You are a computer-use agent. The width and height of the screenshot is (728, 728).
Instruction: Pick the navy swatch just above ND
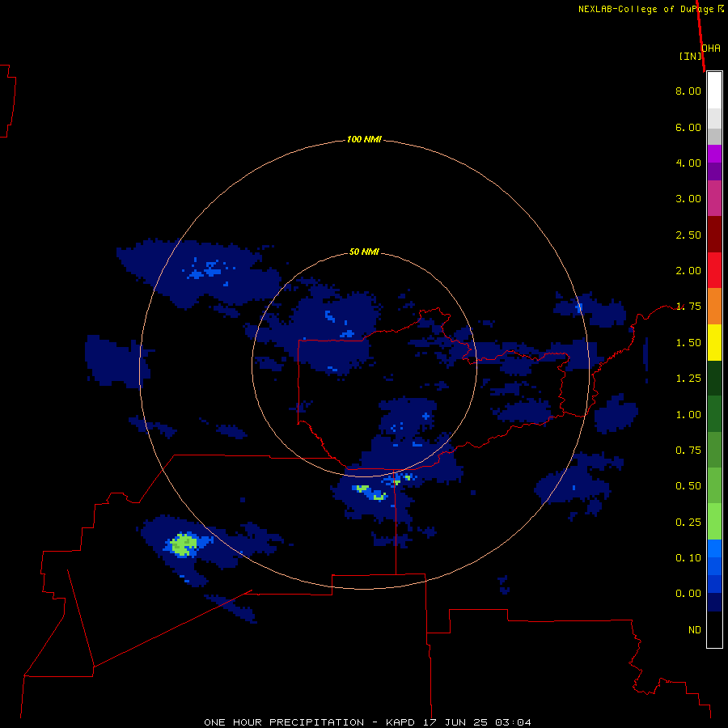point(714,602)
